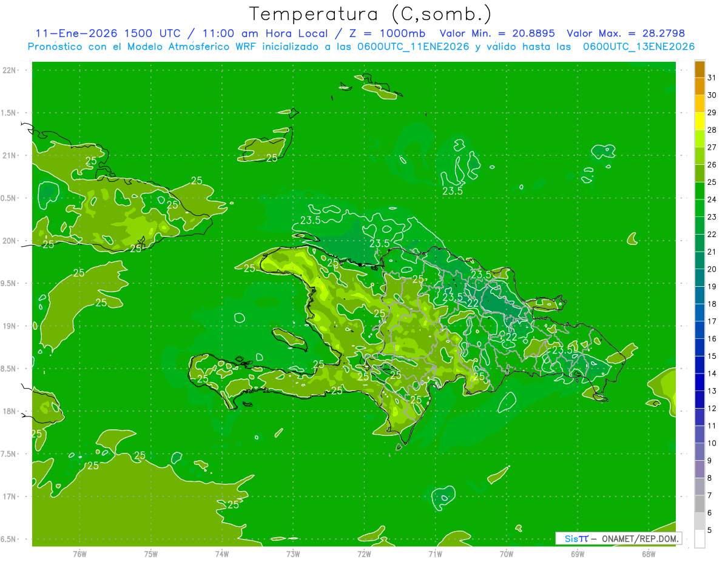Click the title 'Temperatura (C,somb.)'
This screenshot has width=728, height=562.
click(370, 14)
